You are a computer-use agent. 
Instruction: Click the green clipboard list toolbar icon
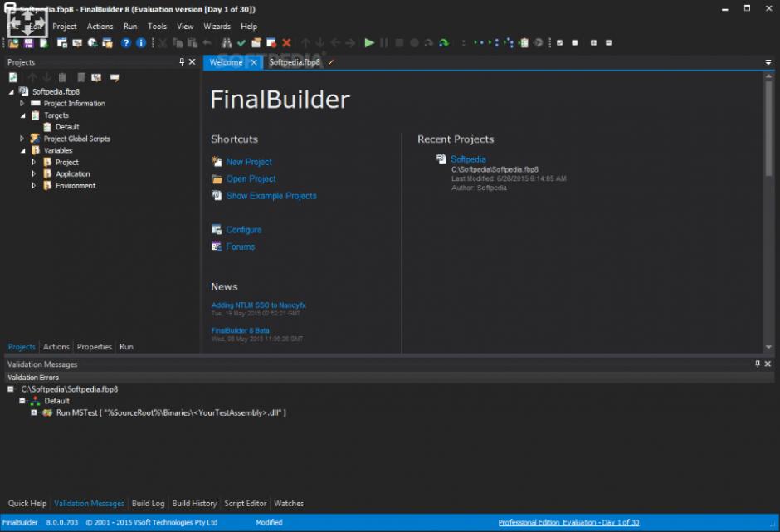[524, 43]
